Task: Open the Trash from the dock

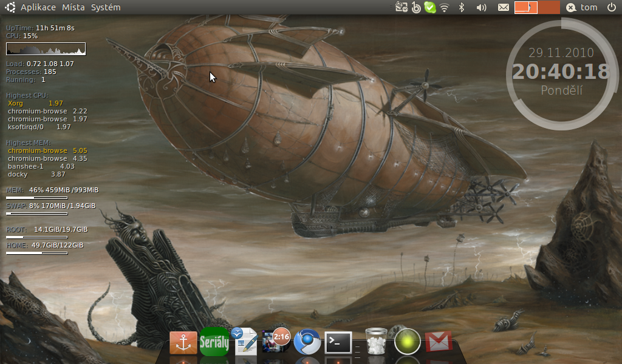Action: pyautogui.click(x=375, y=341)
